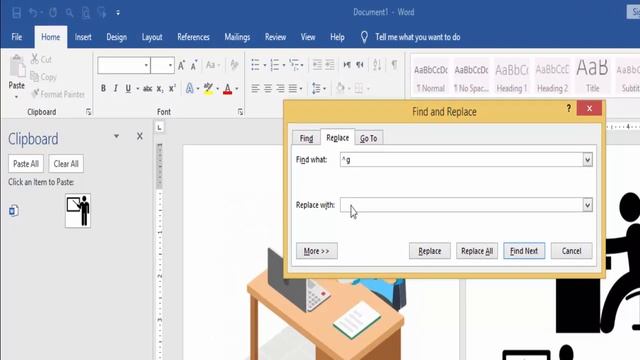Viewport: 640px width, 360px height.
Task: Click the Save icon in quick access toolbar
Action: (x=16, y=13)
